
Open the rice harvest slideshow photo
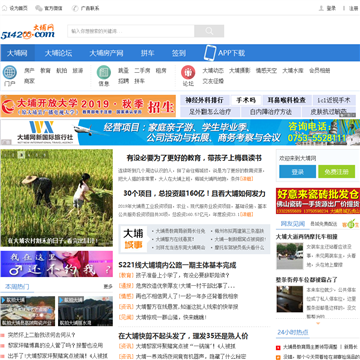[57, 198]
